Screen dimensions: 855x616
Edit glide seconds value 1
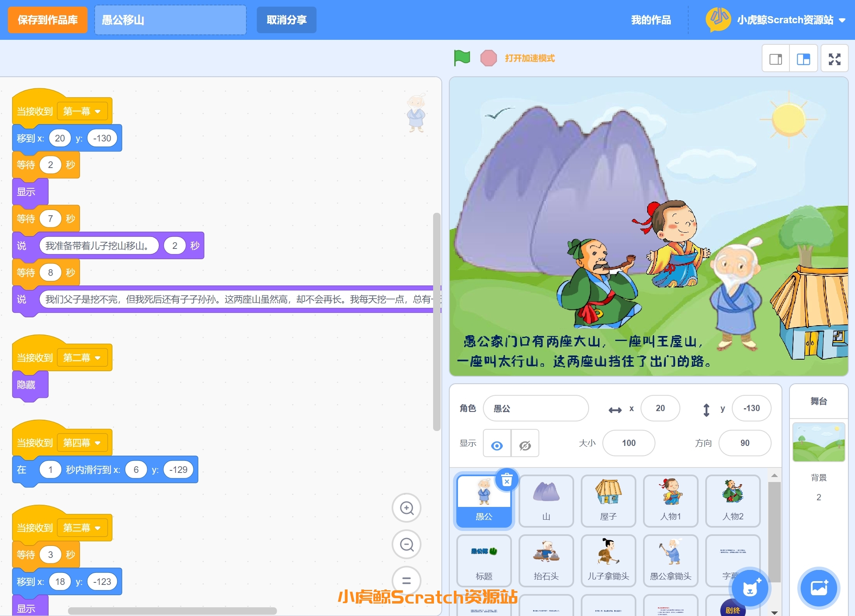click(x=51, y=470)
